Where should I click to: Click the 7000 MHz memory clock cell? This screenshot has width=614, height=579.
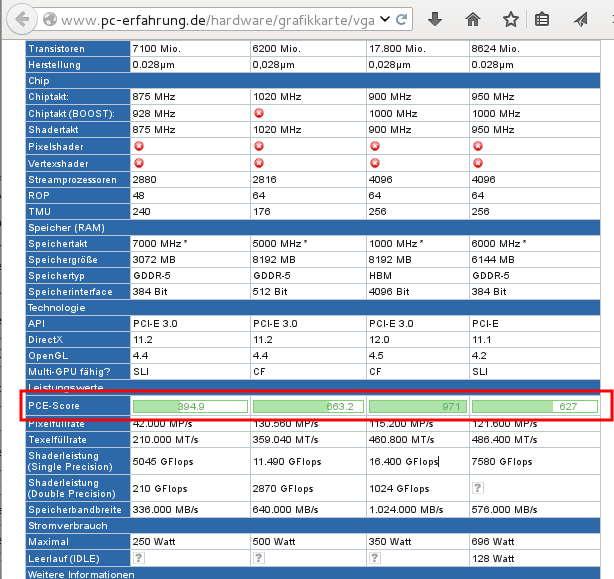[x=190, y=244]
